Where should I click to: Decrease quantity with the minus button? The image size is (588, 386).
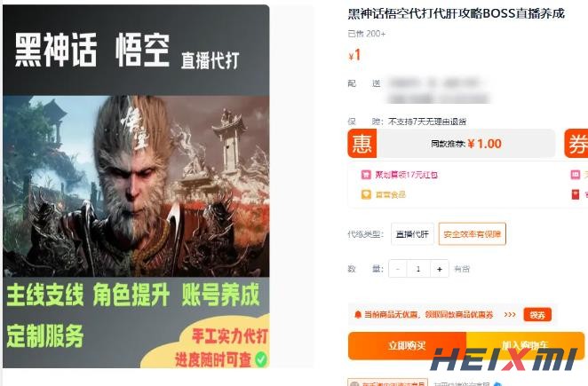tap(398, 269)
